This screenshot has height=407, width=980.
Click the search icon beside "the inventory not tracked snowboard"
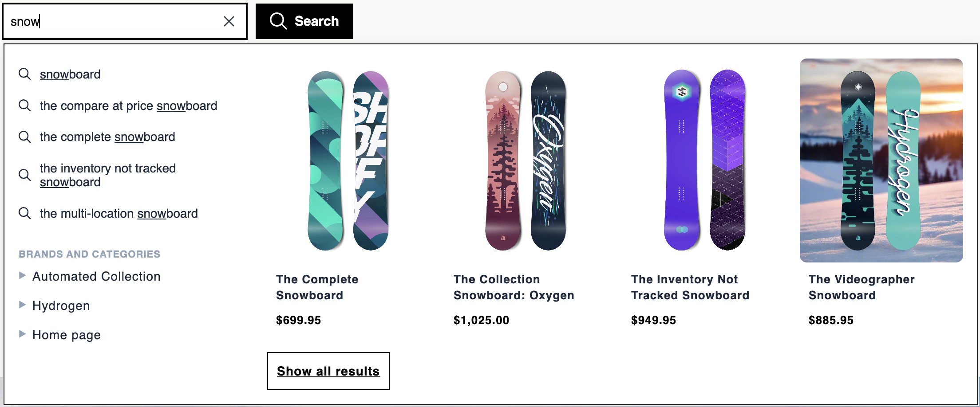[24, 175]
